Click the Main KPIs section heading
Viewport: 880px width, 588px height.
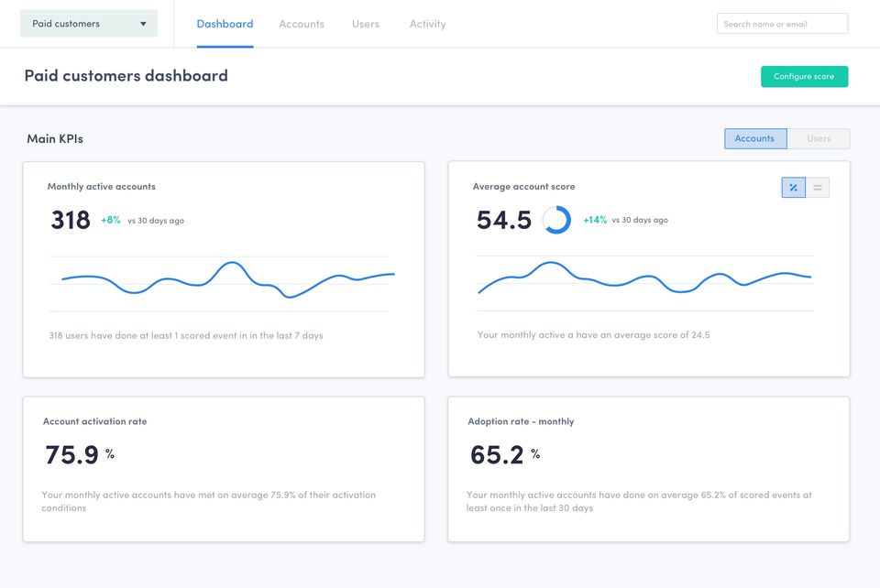coord(55,138)
